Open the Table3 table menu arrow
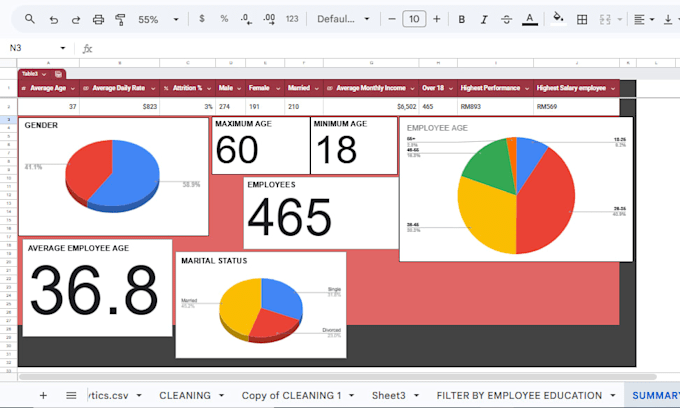Screen dimensions: 680x408 [44, 75]
